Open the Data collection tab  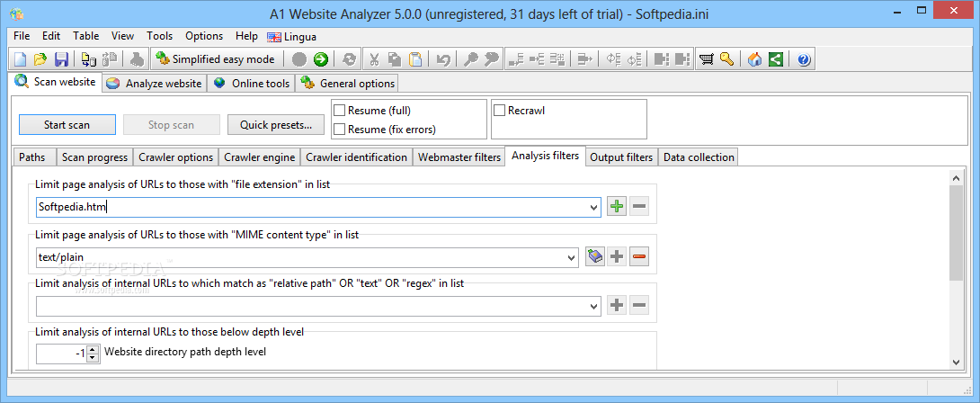coord(699,157)
